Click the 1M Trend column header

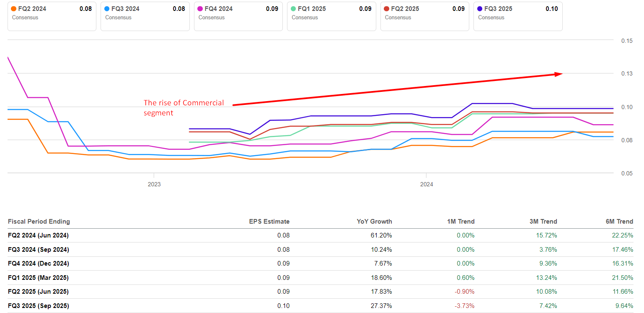coord(460,222)
